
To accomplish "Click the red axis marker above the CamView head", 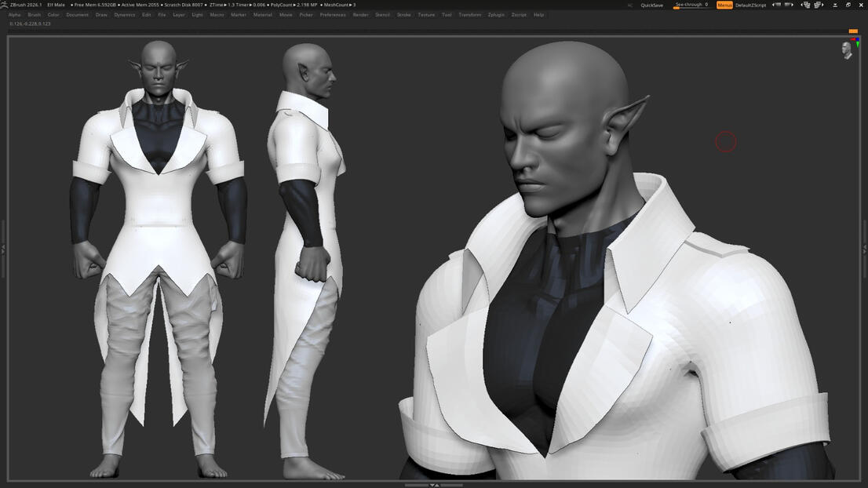I will pos(853,39).
